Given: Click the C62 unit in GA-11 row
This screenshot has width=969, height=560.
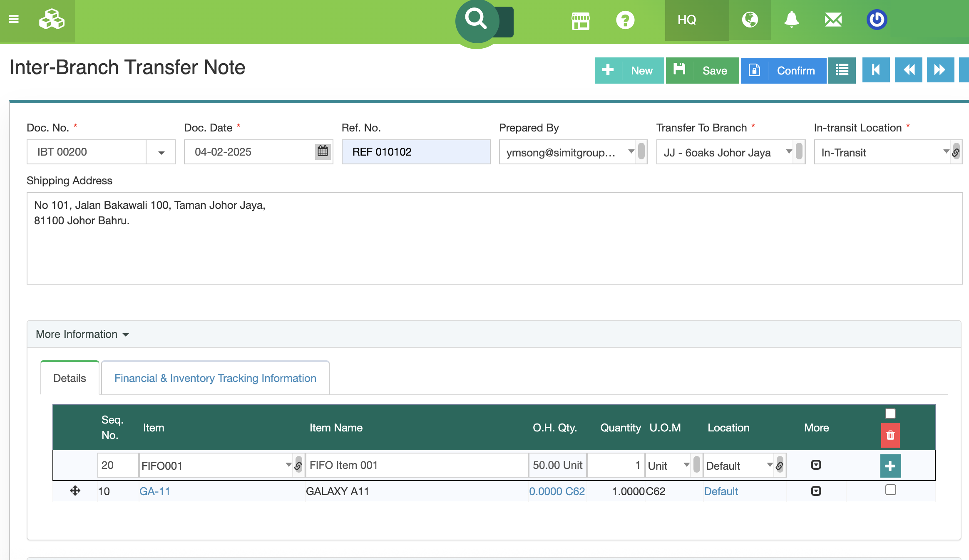Looking at the screenshot, I should tap(656, 491).
